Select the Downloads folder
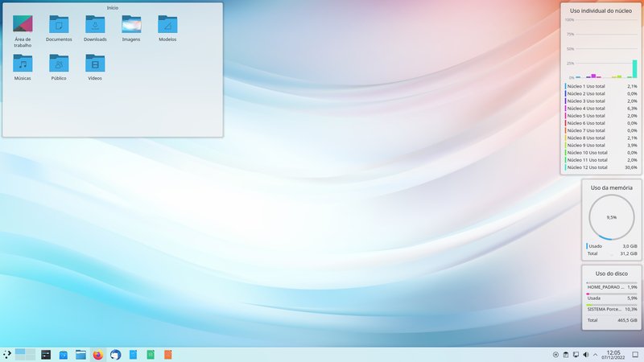This screenshot has height=362, width=644. [x=95, y=28]
